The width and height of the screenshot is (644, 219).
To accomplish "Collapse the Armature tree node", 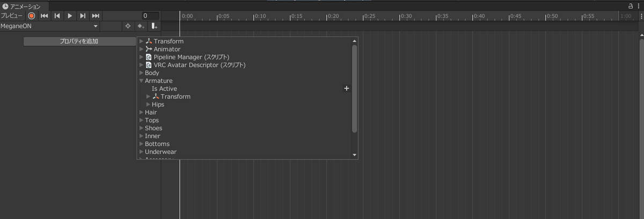I will point(141,81).
